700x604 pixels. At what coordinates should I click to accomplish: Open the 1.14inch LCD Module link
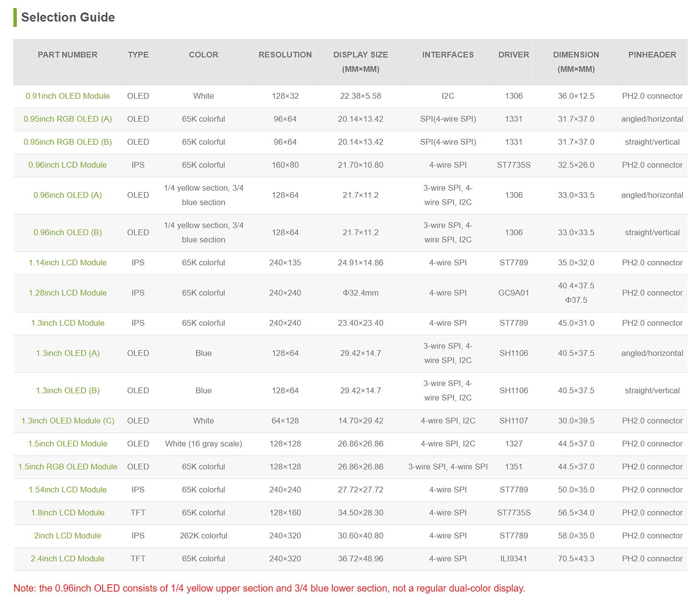(x=68, y=262)
